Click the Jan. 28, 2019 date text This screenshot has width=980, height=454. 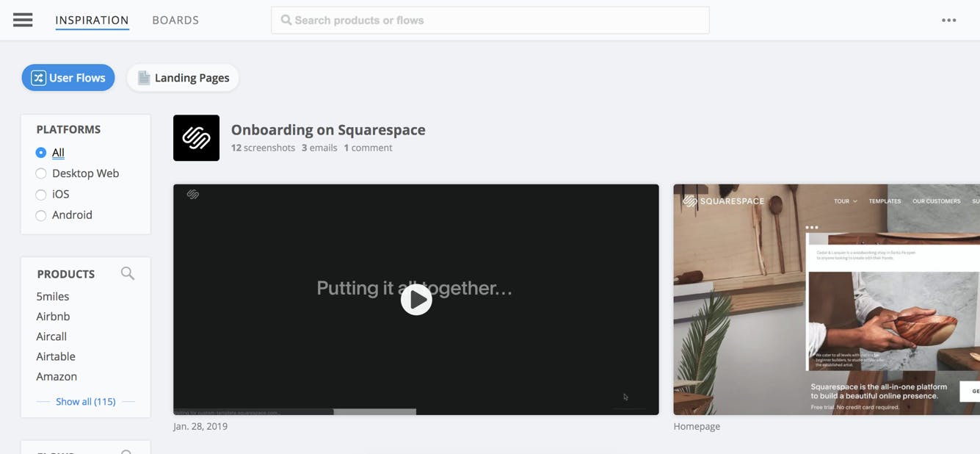coord(200,426)
